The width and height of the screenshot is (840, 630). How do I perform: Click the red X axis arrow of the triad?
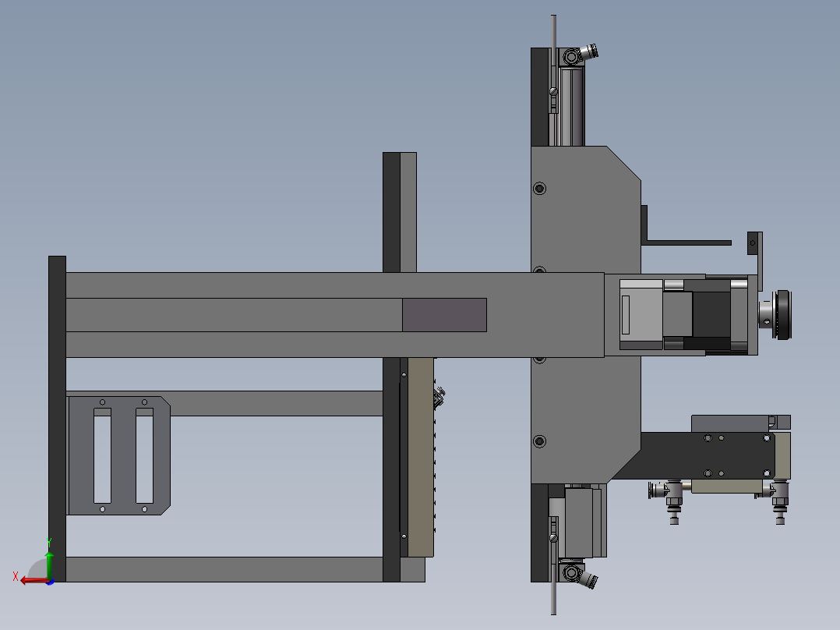click(x=34, y=581)
